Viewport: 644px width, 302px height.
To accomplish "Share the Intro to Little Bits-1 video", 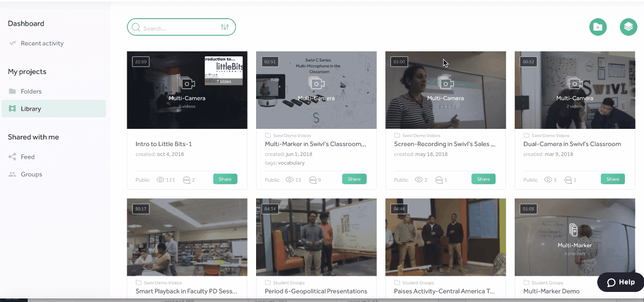I will [x=225, y=179].
